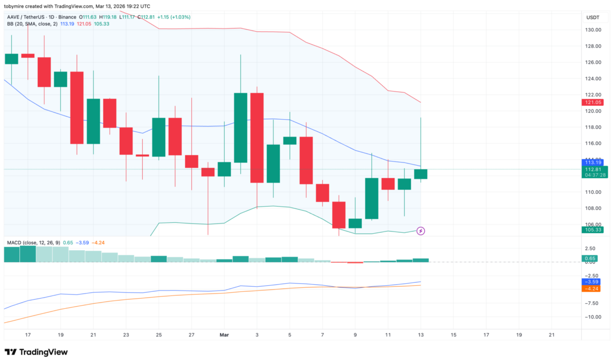Select the blue 113.19 basis price tag
The height and width of the screenshot is (364, 614).
point(591,162)
